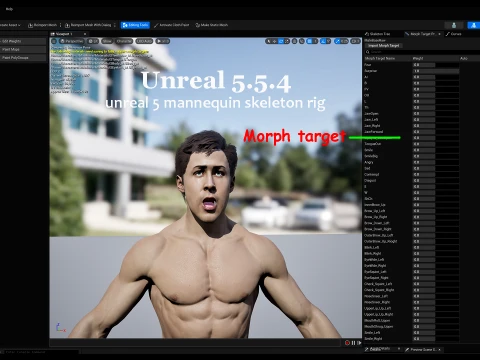This screenshot has height=360, width=480.
Task: Adjust the Smile morph weight slider
Action: (x=436, y=150)
